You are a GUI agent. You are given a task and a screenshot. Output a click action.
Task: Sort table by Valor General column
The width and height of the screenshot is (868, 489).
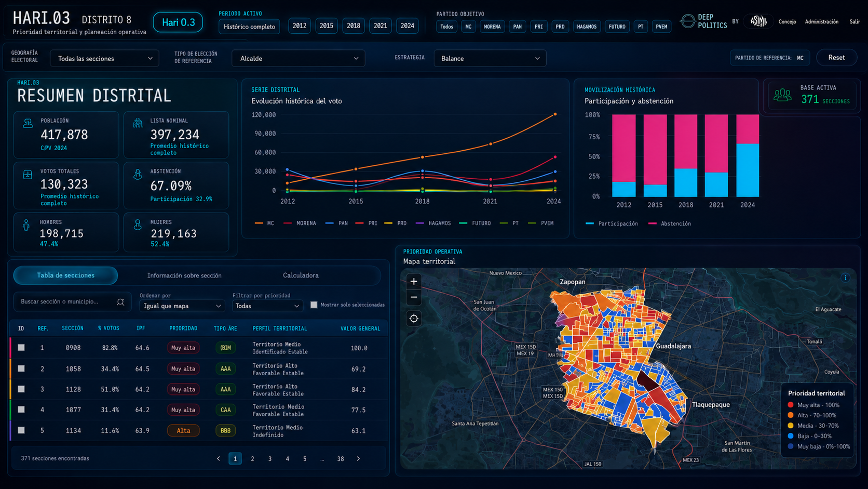click(360, 328)
